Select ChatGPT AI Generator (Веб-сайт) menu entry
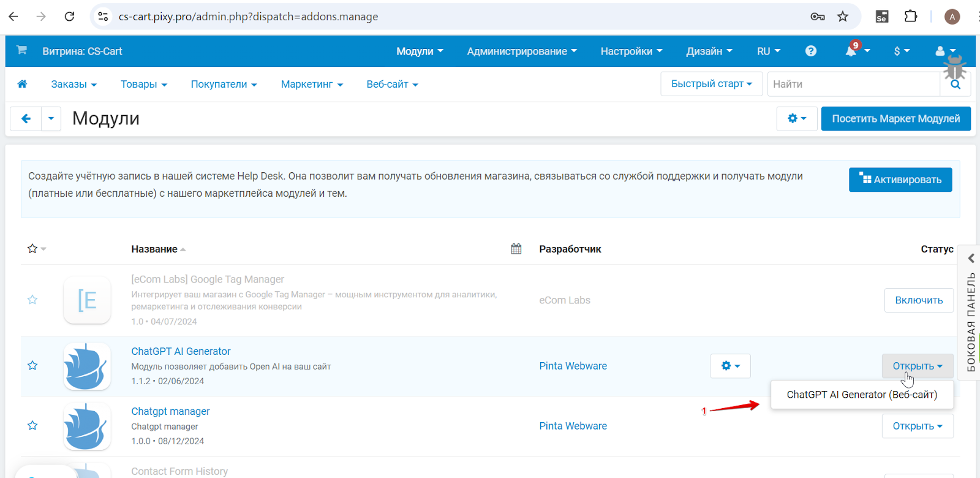This screenshot has width=980, height=478. [x=862, y=395]
